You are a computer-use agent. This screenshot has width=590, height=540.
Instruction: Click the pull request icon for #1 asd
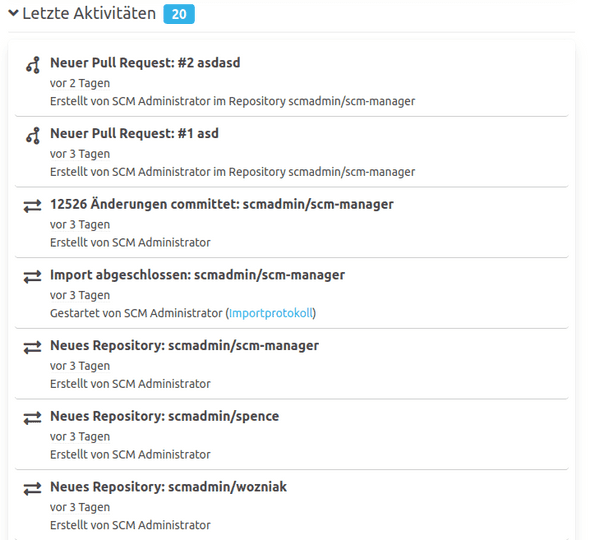33,135
